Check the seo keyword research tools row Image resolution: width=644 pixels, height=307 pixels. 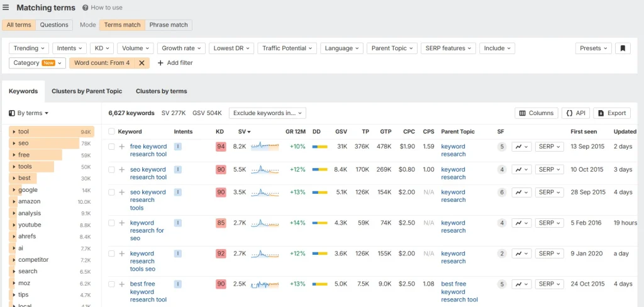[111, 193]
